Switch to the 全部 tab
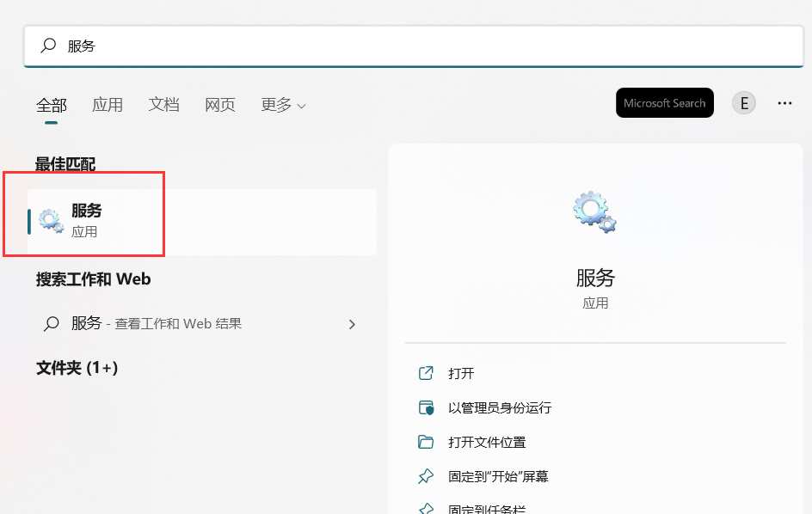The height and width of the screenshot is (514, 812). tap(52, 105)
